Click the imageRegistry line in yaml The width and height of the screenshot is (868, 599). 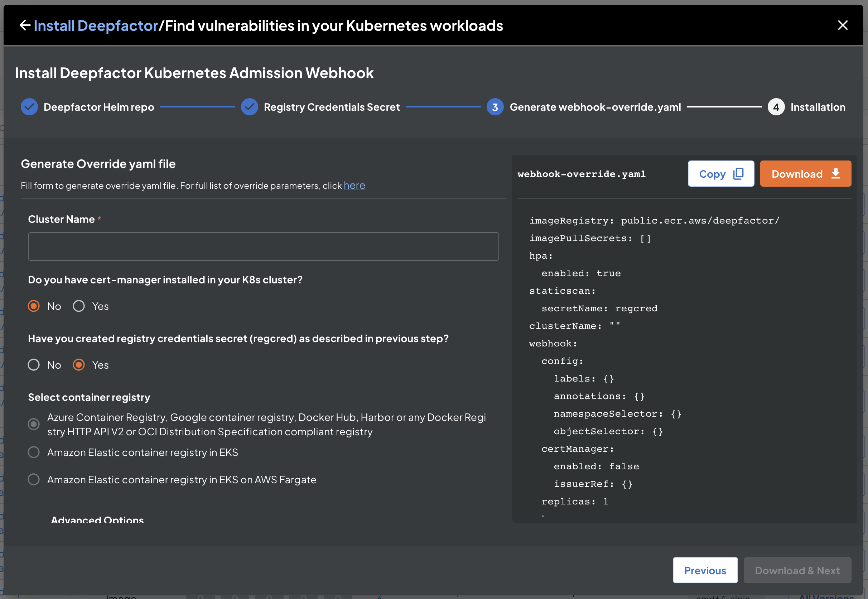654,221
